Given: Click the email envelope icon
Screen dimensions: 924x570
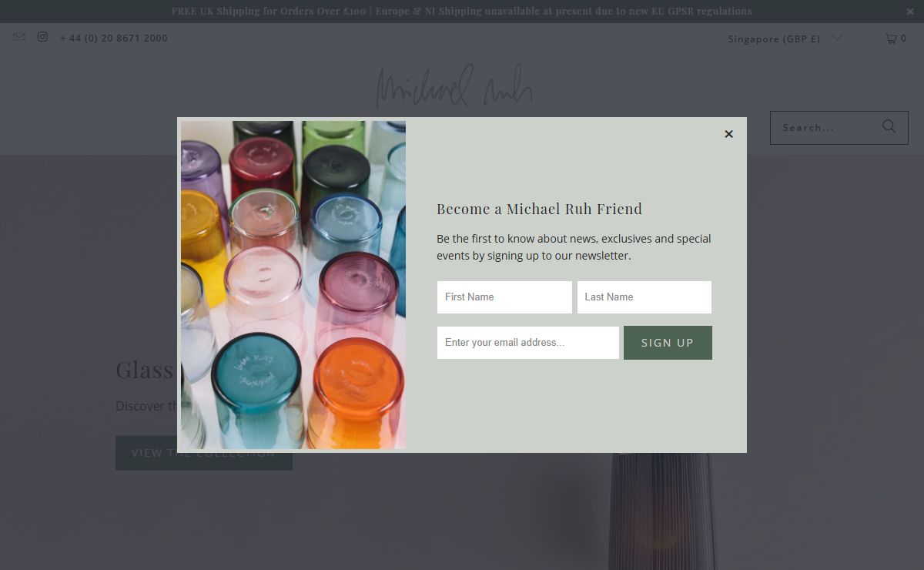Looking at the screenshot, I should (x=19, y=37).
